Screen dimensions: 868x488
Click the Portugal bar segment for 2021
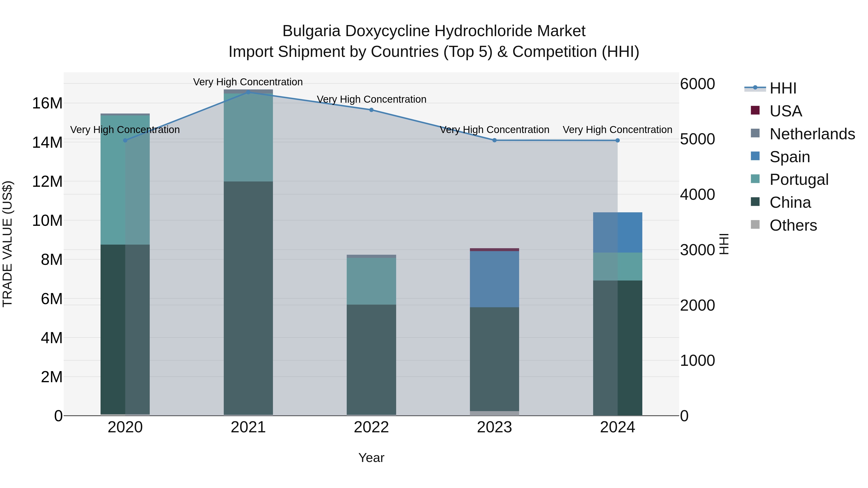tap(248, 138)
